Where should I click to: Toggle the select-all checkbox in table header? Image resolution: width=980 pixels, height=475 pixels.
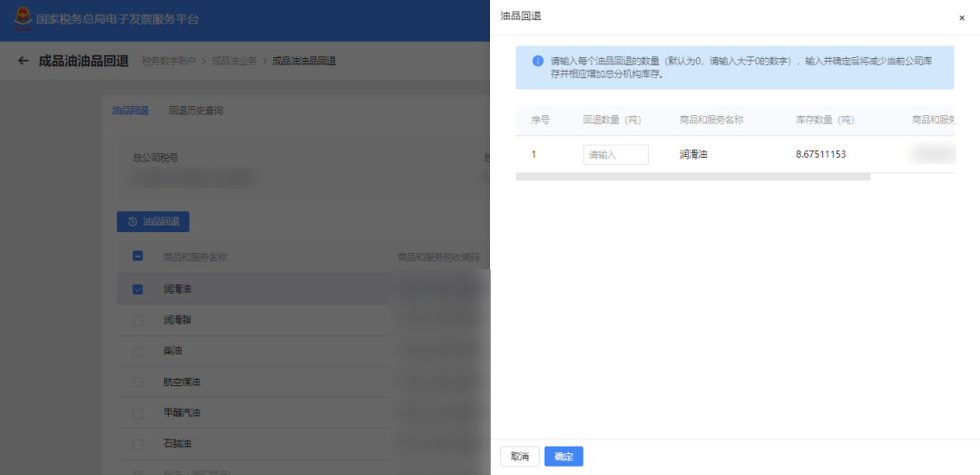[138, 256]
